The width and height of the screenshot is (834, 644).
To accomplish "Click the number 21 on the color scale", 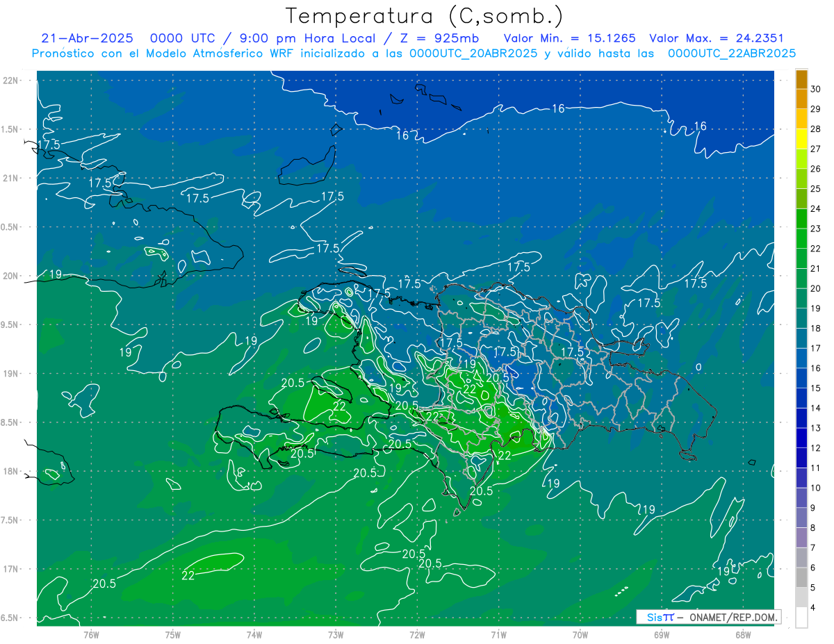I will coord(816,268).
